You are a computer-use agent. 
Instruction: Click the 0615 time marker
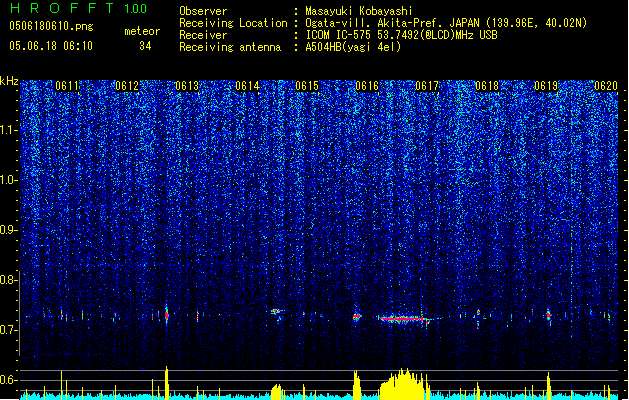(307, 86)
